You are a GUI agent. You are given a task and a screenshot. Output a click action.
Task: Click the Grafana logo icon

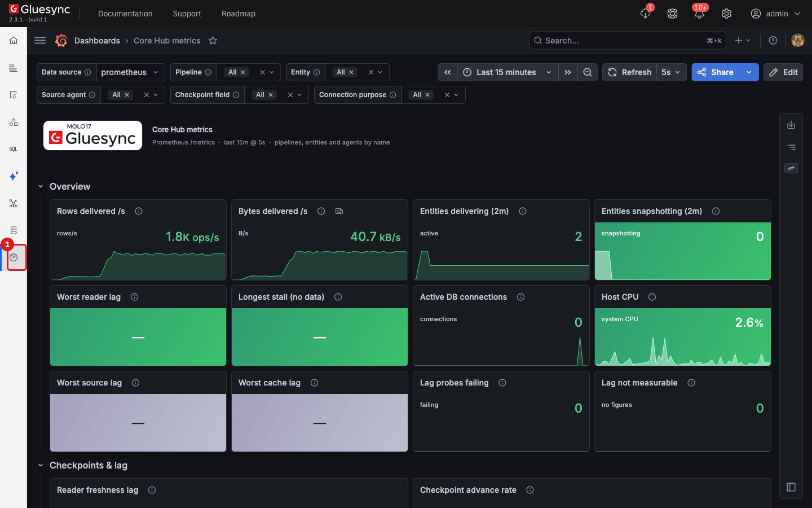pos(61,41)
